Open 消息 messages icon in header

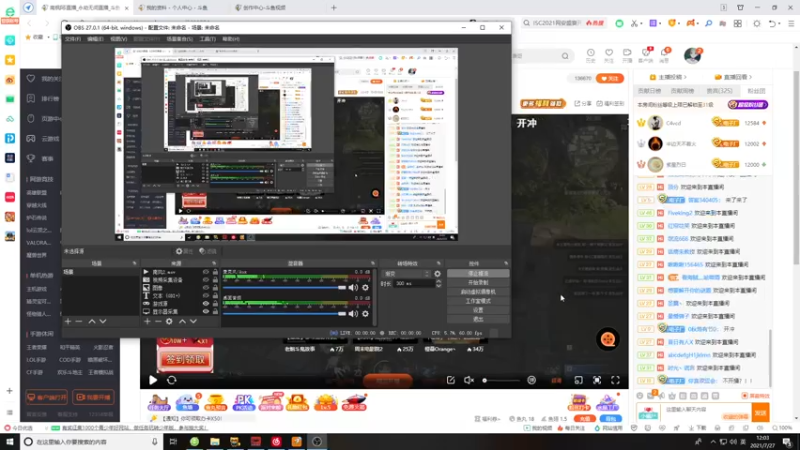pyautogui.click(x=664, y=55)
